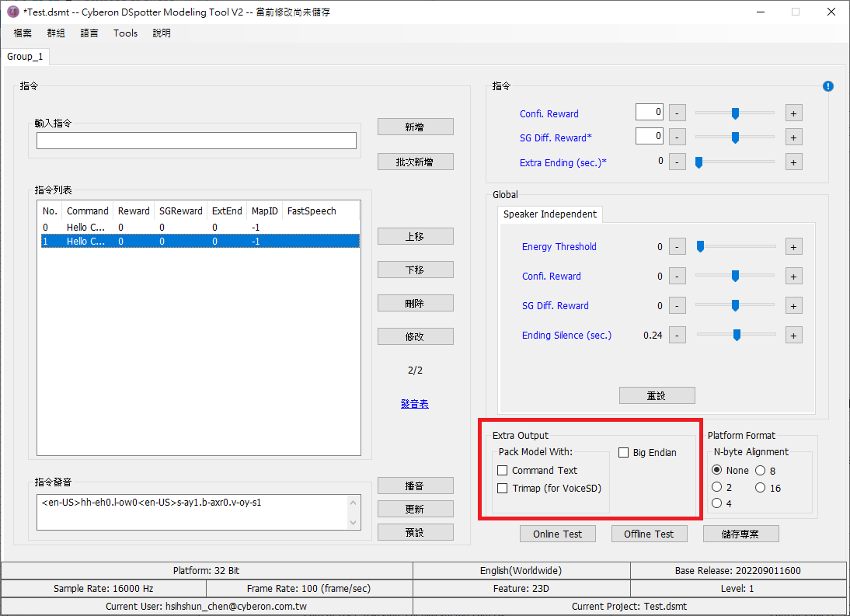Click the application icon in title bar
The width and height of the screenshot is (850, 616).
pos(13,12)
